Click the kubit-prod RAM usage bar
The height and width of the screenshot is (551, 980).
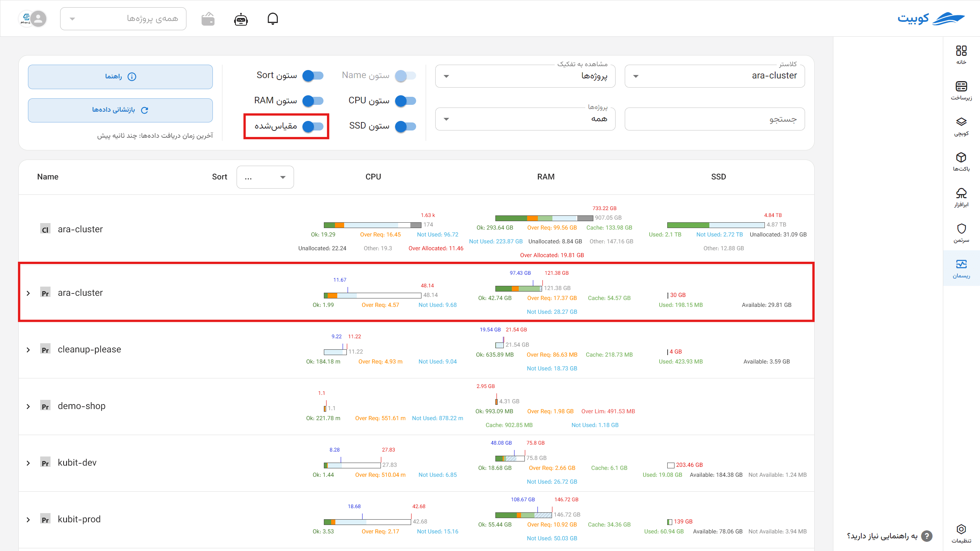pos(524,515)
